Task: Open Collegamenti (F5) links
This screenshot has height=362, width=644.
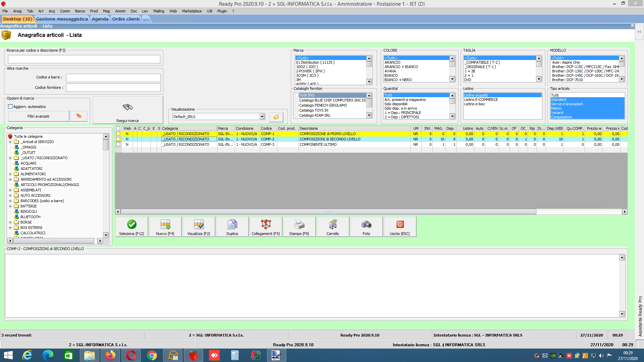Action: (266, 227)
